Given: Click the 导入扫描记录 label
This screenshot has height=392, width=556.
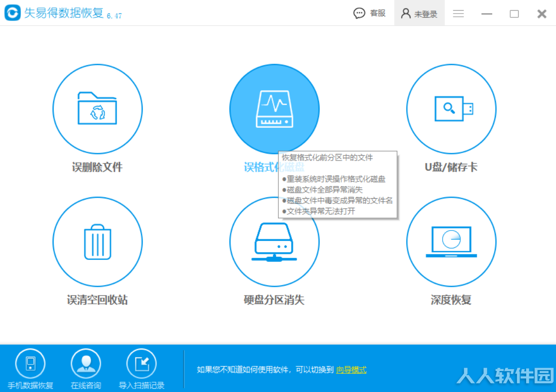Looking at the screenshot, I should pos(141,385).
